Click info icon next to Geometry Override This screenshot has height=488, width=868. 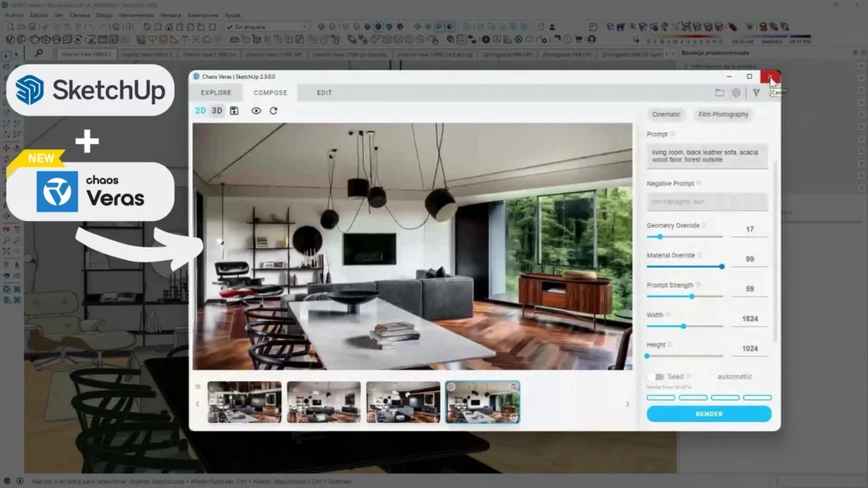coord(704,225)
